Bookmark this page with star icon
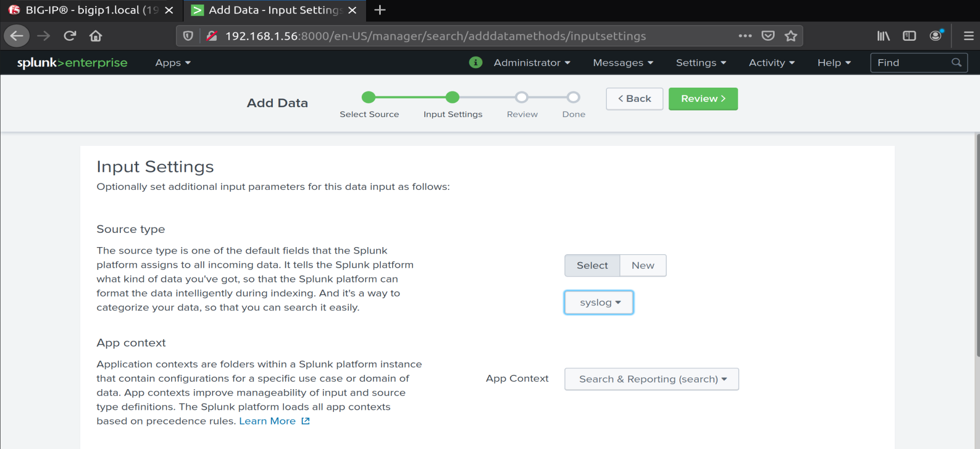Viewport: 980px width, 449px height. click(x=791, y=36)
